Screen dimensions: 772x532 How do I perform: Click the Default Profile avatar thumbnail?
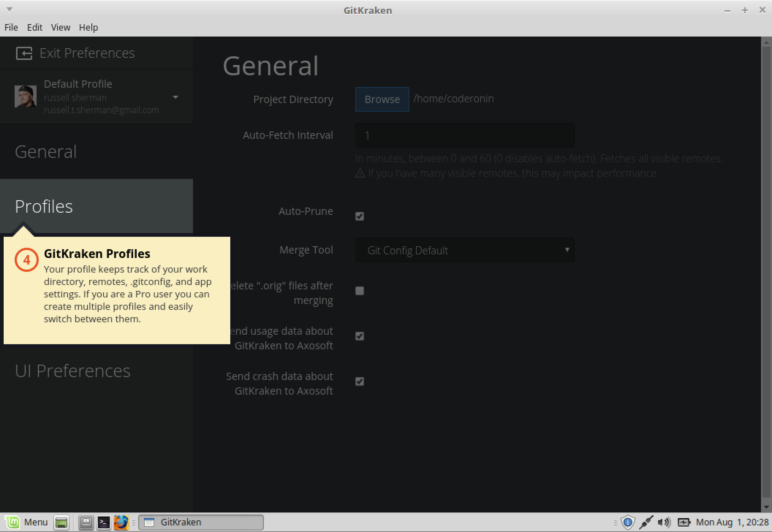(26, 96)
